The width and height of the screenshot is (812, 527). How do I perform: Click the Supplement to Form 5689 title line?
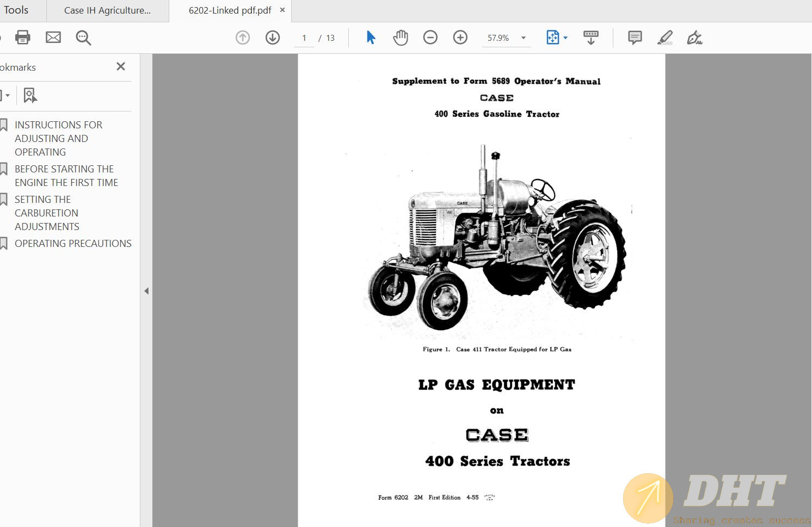coord(496,81)
